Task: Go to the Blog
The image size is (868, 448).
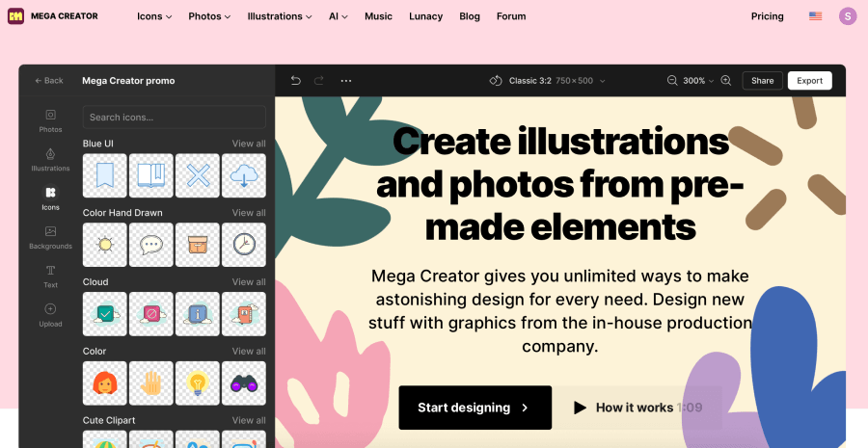Action: tap(470, 16)
